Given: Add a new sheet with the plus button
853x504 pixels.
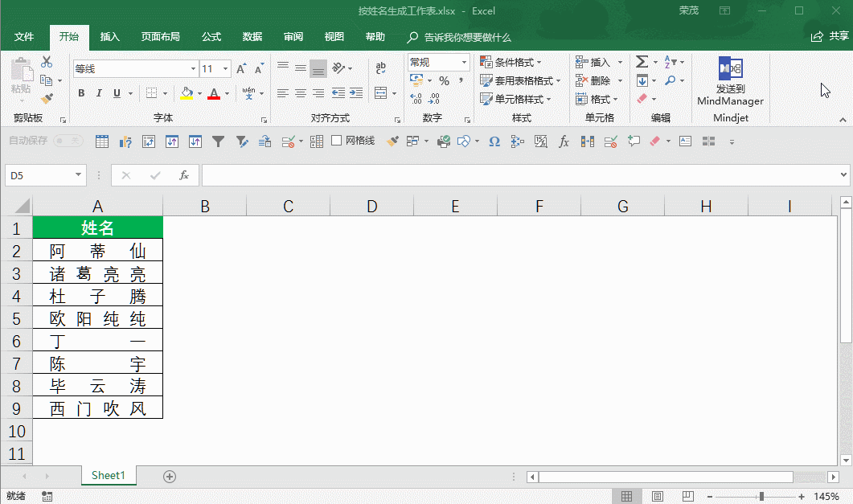Looking at the screenshot, I should (170, 476).
